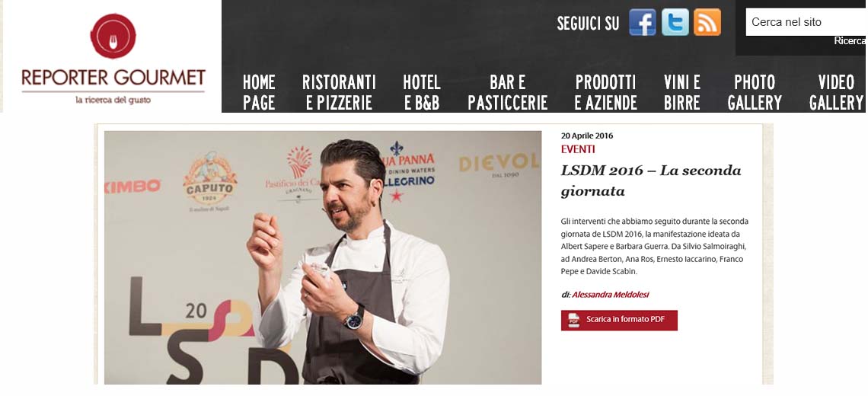Select the EVENTI category link
868x396 pixels.
tap(578, 149)
